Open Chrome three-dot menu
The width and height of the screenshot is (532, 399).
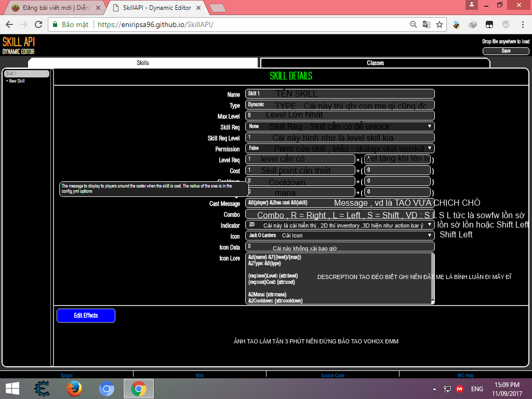(x=523, y=24)
